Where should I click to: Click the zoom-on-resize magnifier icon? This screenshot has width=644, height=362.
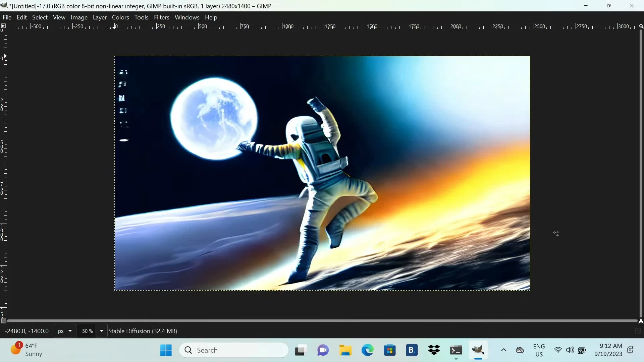(x=641, y=26)
